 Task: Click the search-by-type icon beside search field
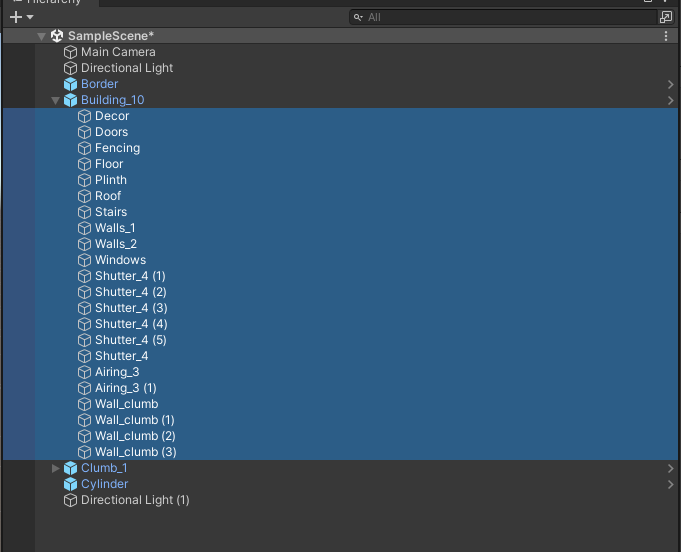[665, 17]
